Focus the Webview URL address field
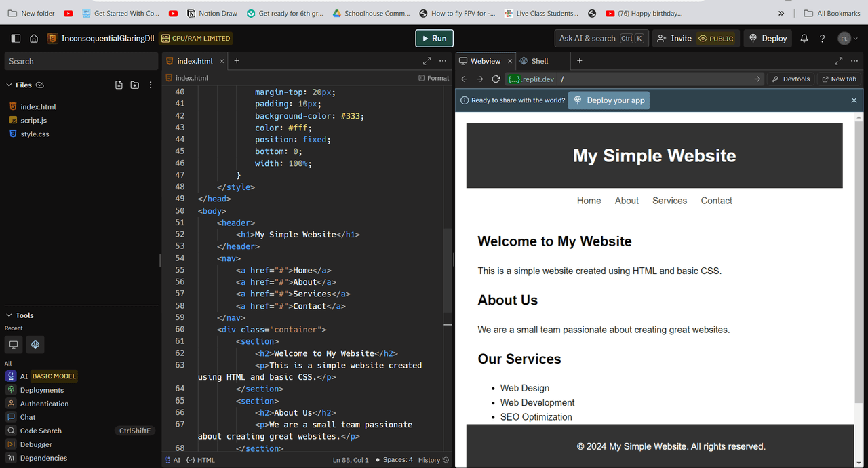 pos(651,79)
